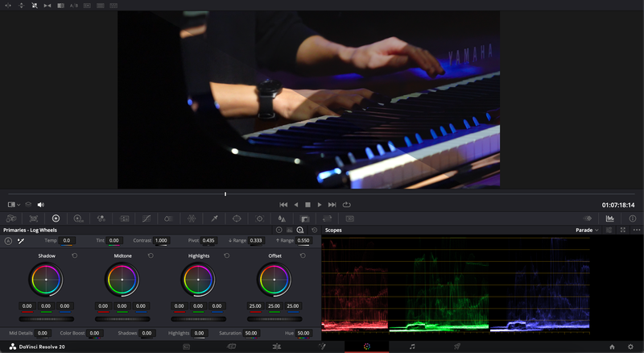
Task: Open the Scopes options menu
Action: point(637,230)
